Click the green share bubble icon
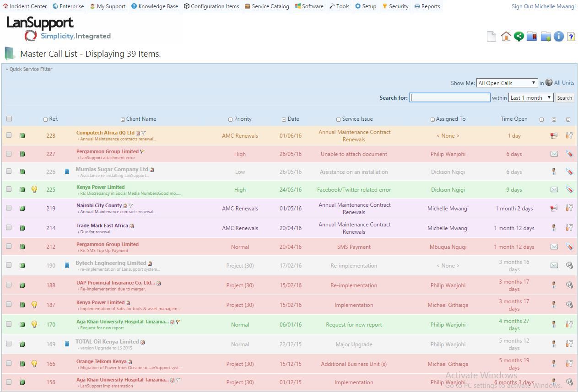 coord(519,37)
